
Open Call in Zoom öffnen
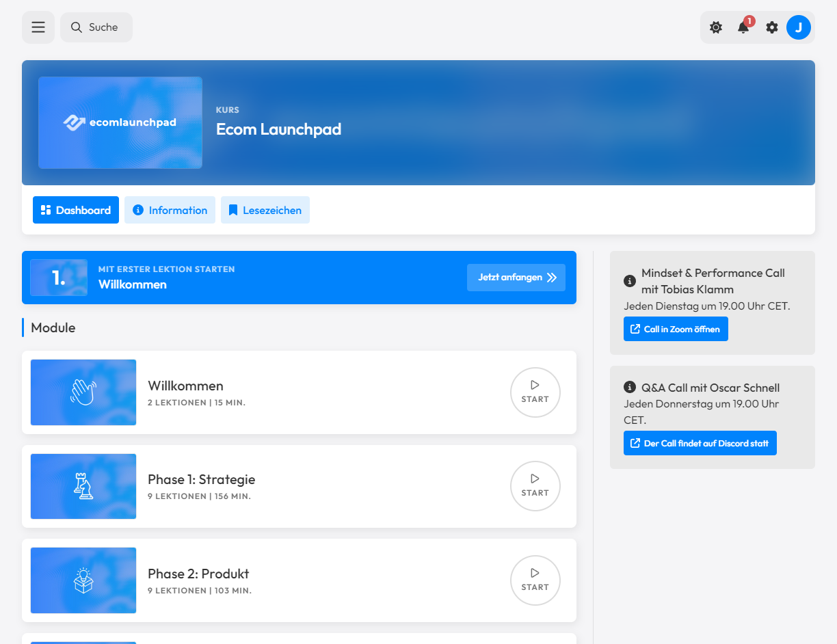(676, 329)
